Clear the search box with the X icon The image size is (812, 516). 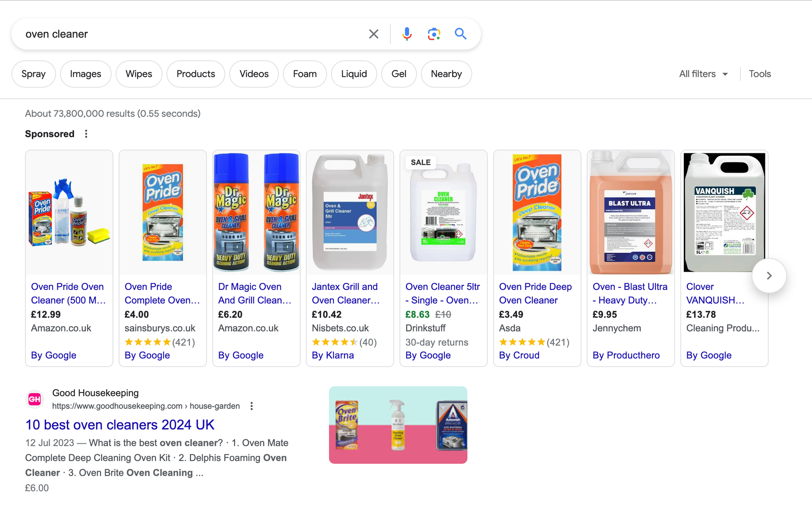click(373, 34)
